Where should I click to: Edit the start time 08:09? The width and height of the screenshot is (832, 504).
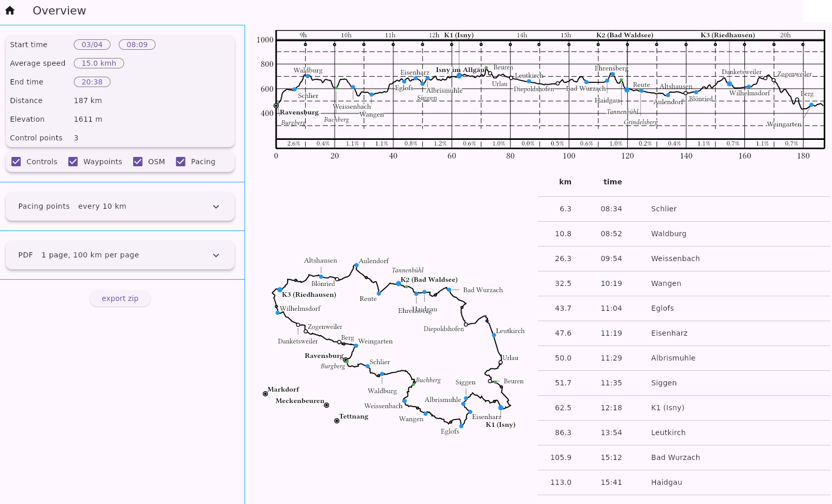(137, 45)
